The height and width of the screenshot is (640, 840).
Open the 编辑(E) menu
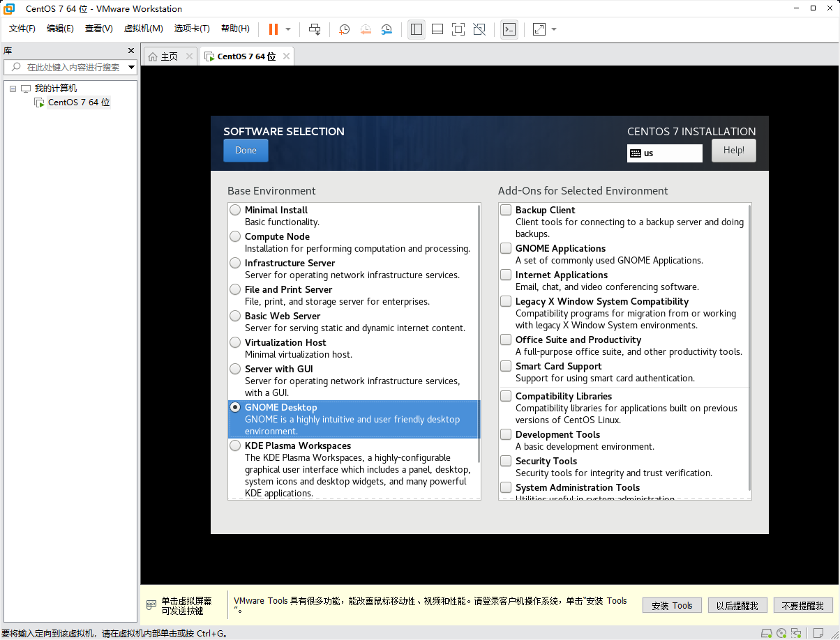pyautogui.click(x=60, y=29)
